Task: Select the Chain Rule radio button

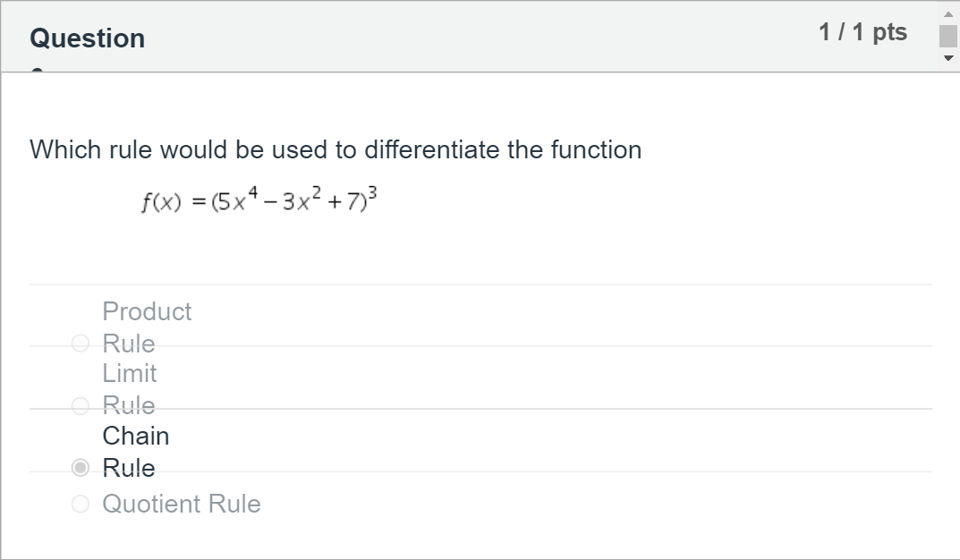Action: (x=80, y=467)
